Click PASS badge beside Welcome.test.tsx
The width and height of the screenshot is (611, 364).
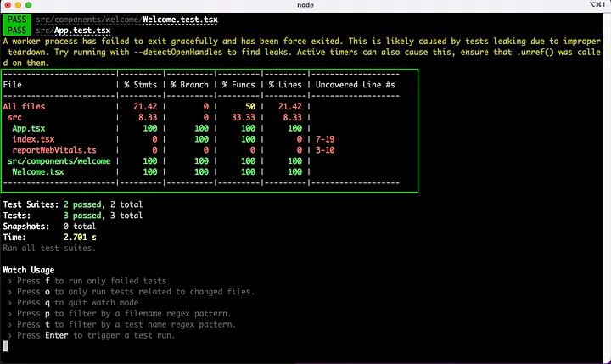coord(17,20)
